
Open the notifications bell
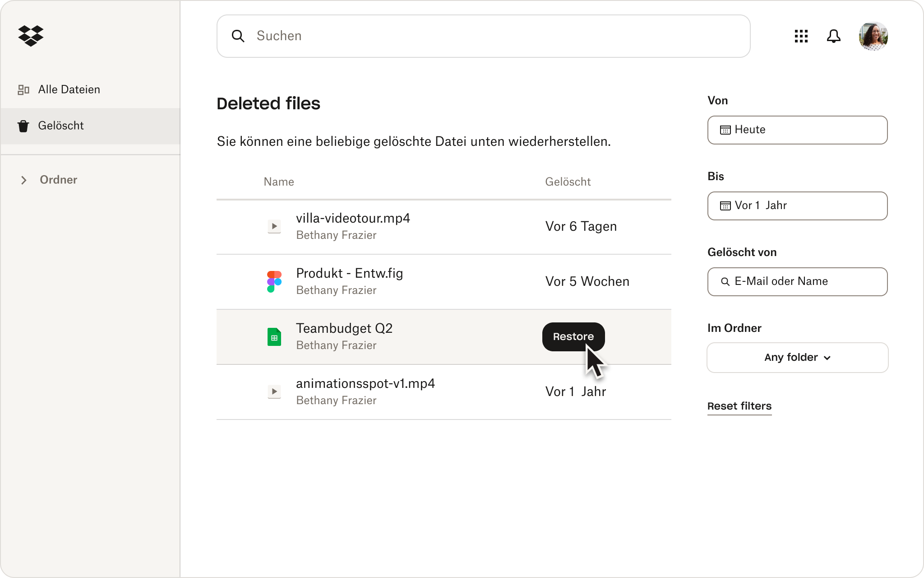point(834,36)
